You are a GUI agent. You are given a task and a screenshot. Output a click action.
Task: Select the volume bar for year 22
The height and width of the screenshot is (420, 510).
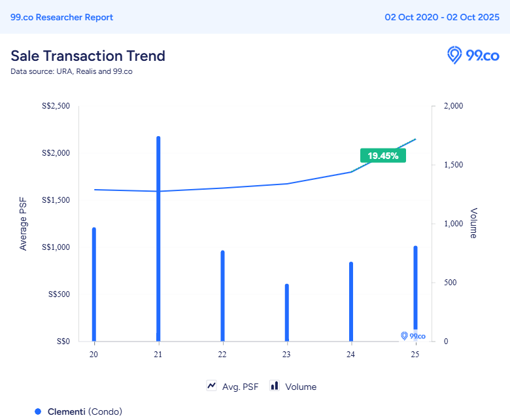tap(222, 296)
